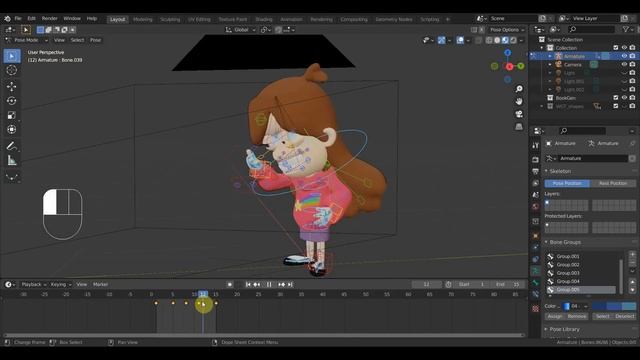Open the Pose Options dropdown
The height and width of the screenshot is (360, 640).
point(507,30)
